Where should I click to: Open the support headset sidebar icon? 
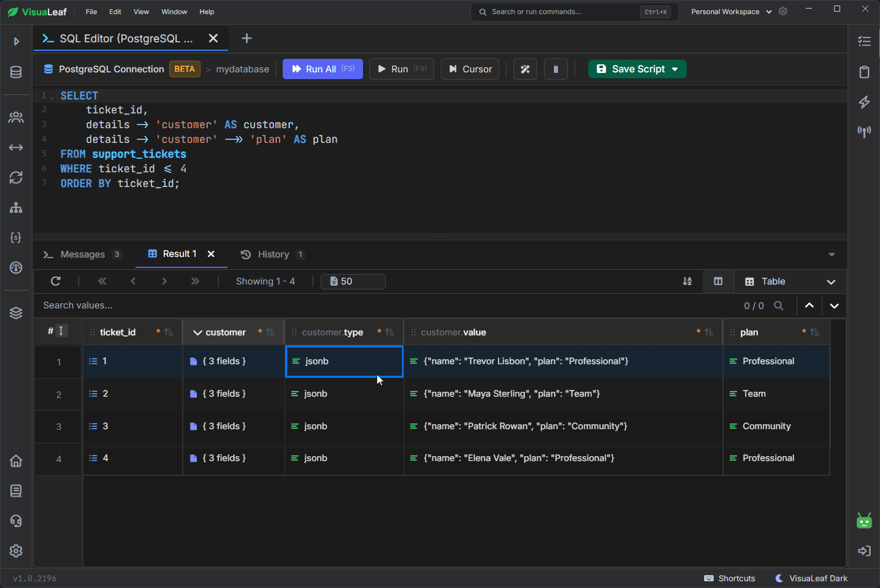[x=16, y=521]
